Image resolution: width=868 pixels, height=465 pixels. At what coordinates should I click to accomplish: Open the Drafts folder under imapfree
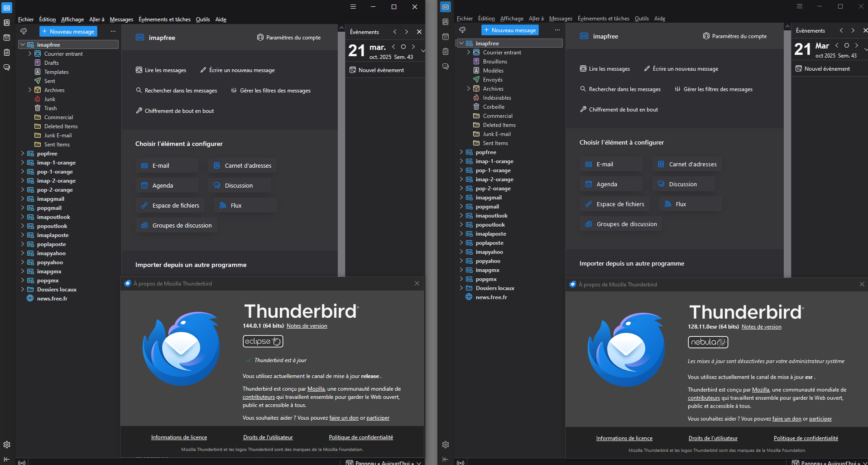(x=51, y=63)
